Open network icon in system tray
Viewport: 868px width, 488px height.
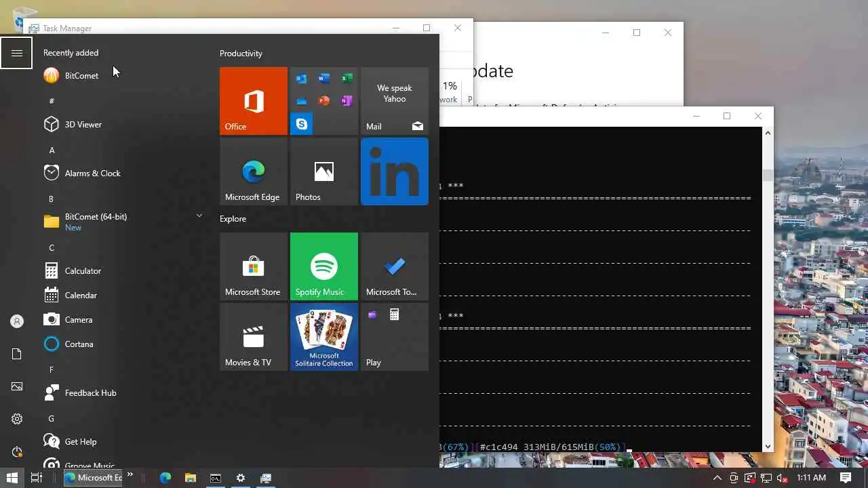tap(766, 478)
